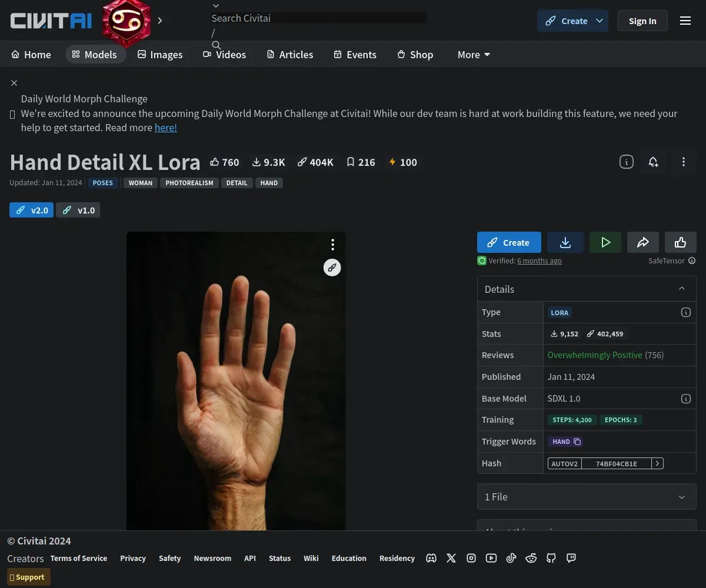Click the thumbs-up like button
The image size is (706, 588).
tap(680, 242)
